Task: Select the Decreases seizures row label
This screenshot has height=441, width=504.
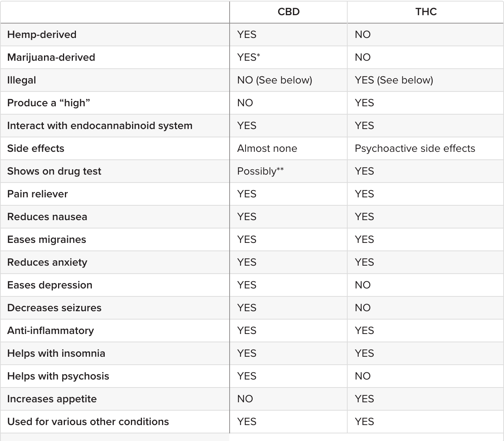Action: tap(54, 308)
